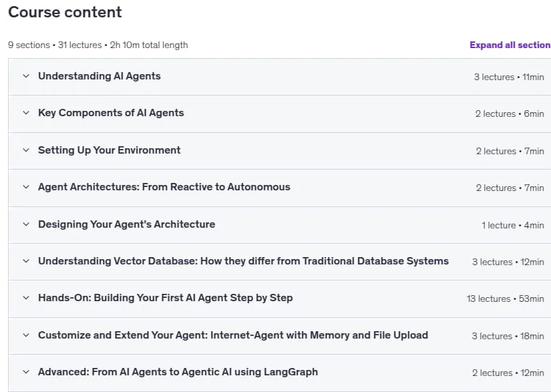Click Setting Up Your Environment heading

110,150
